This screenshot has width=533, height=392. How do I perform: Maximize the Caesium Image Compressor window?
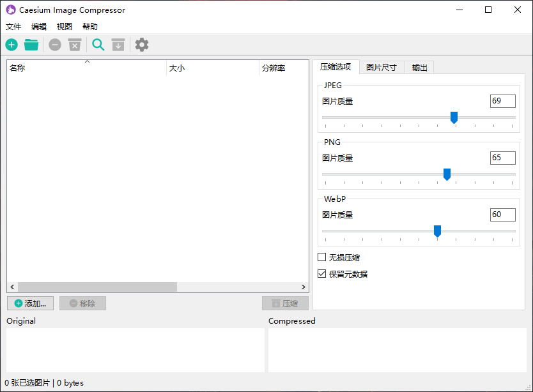click(x=488, y=10)
